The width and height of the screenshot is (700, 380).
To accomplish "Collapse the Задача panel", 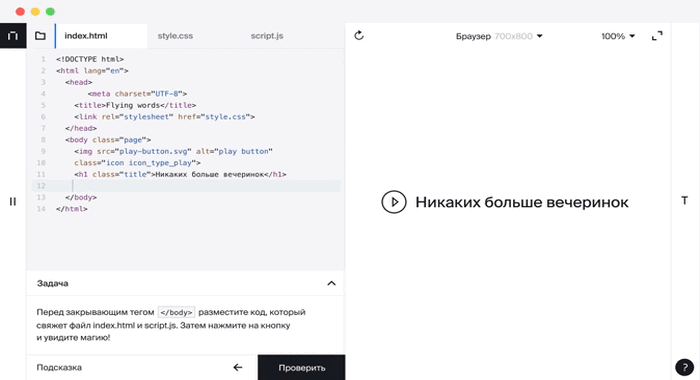I will click(x=331, y=283).
